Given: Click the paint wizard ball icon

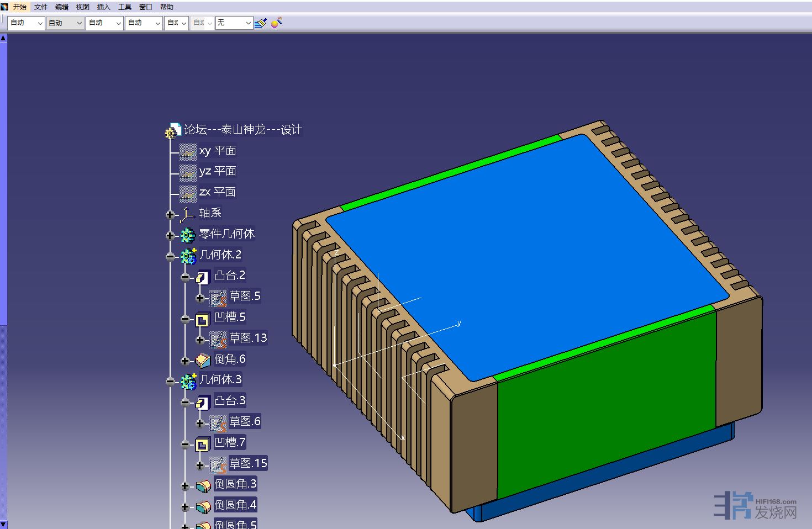Looking at the screenshot, I should coord(276,23).
